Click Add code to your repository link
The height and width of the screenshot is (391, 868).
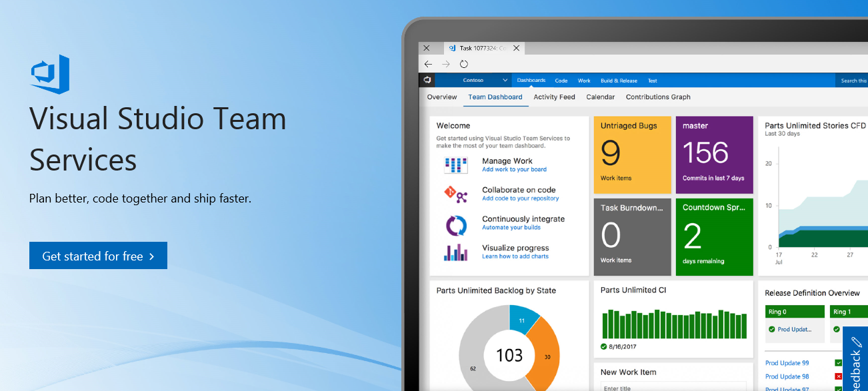[521, 198]
